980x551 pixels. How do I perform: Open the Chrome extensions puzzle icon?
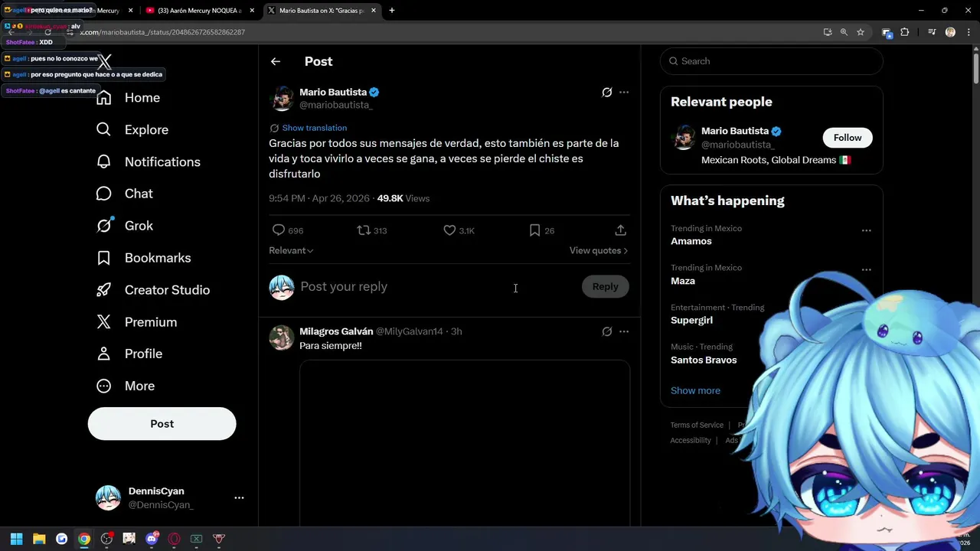(x=905, y=32)
